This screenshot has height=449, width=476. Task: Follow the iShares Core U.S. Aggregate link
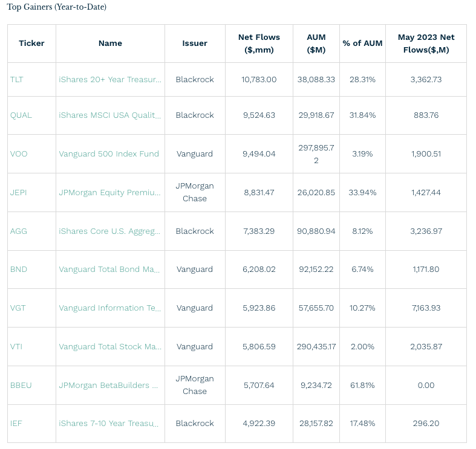[x=109, y=231]
